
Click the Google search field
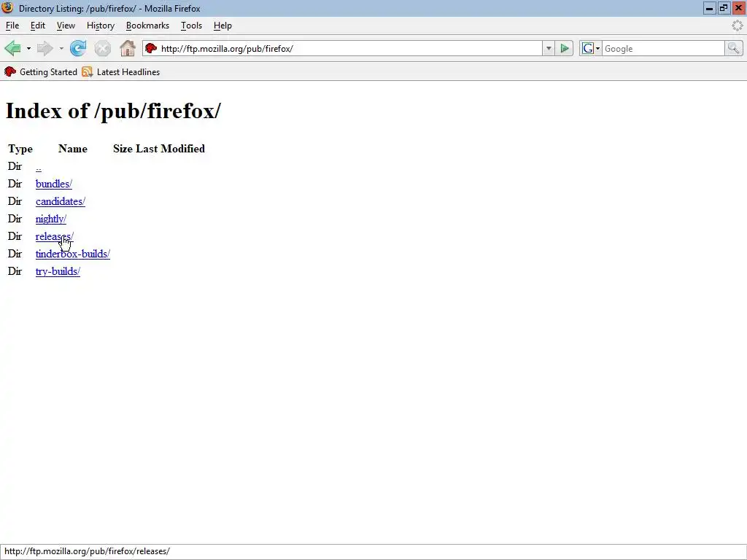click(664, 48)
